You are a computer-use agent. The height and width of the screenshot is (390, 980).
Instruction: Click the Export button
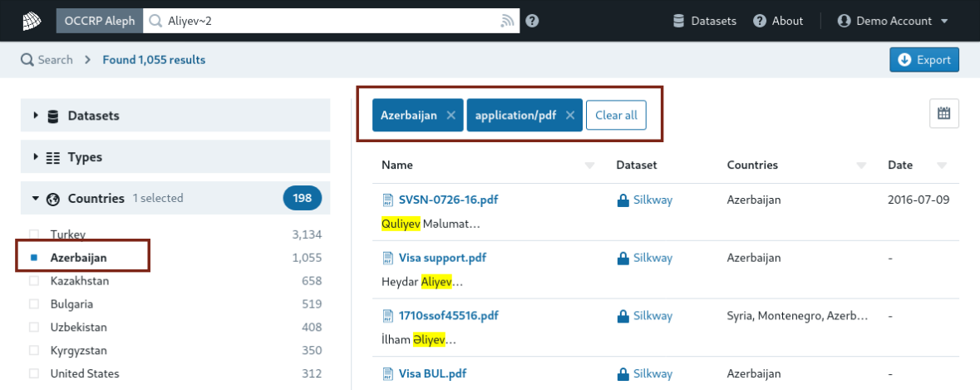click(924, 60)
